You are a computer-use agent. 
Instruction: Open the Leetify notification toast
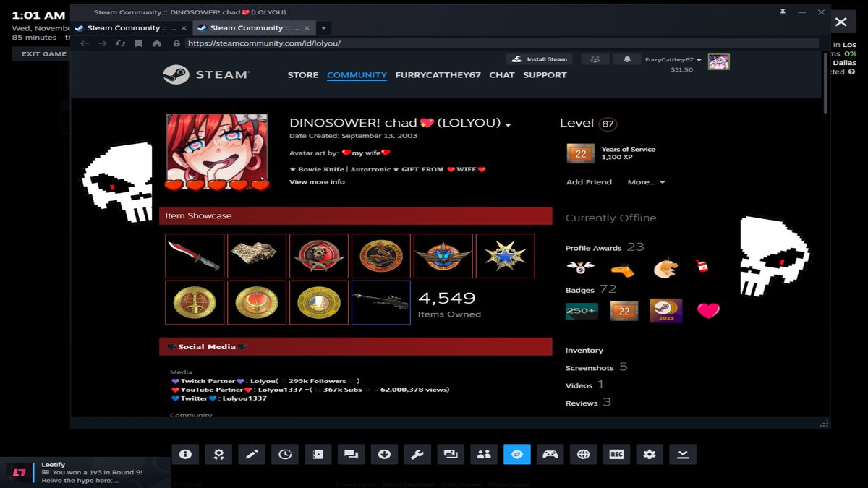85,473
